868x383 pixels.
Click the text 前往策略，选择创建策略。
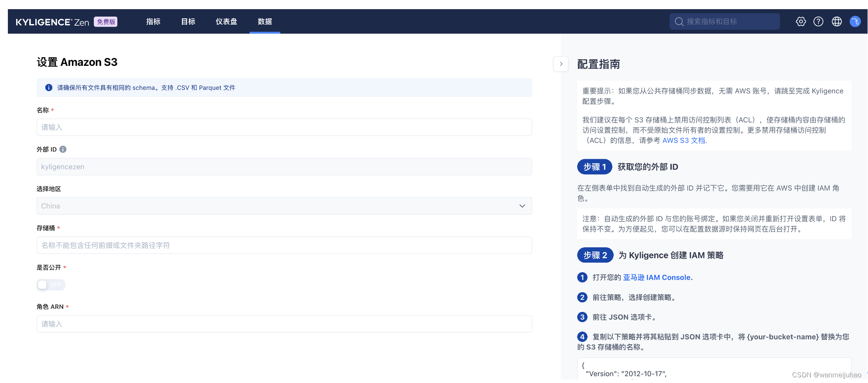[x=635, y=298]
